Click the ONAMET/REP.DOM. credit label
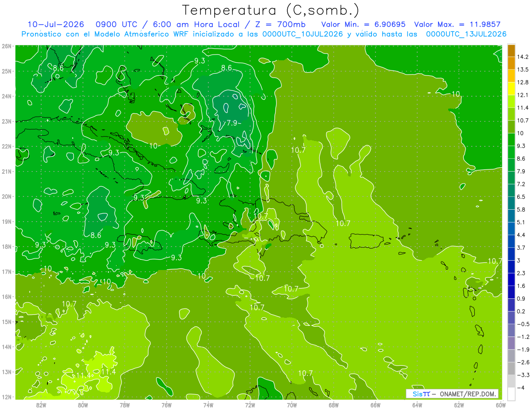This screenshot has width=532, height=411. [468, 394]
